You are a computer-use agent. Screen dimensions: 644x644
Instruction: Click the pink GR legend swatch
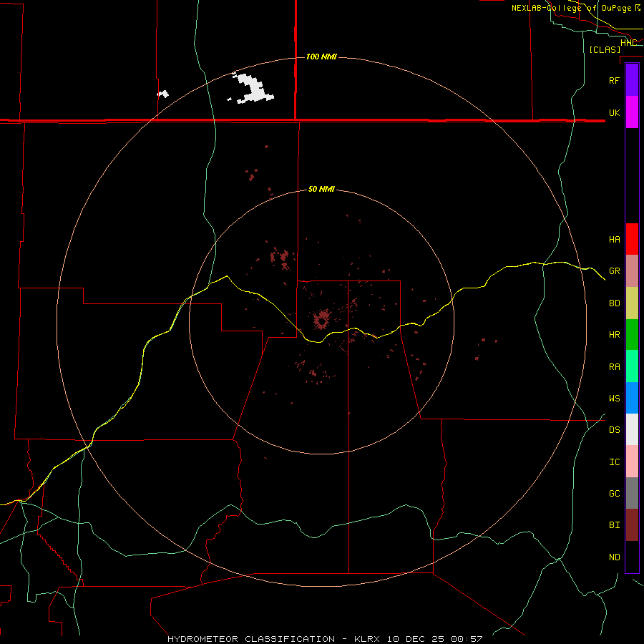632,271
